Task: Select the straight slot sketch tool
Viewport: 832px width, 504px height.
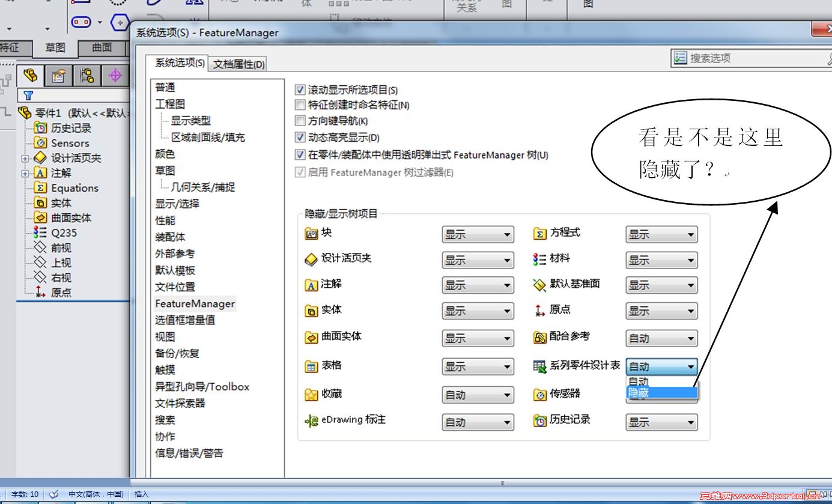Action: pyautogui.click(x=81, y=22)
